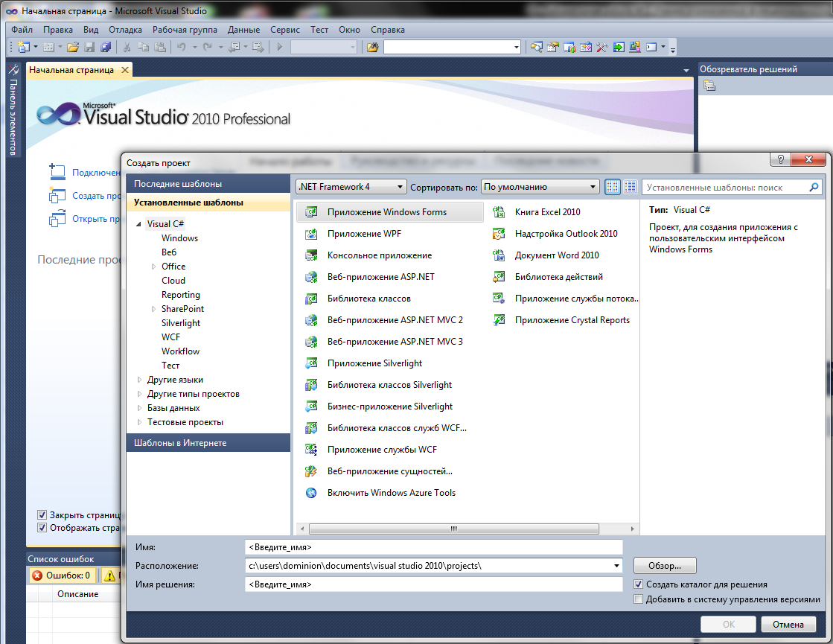The height and width of the screenshot is (644, 833).
Task: Click the Обзор... browse button
Action: click(665, 566)
